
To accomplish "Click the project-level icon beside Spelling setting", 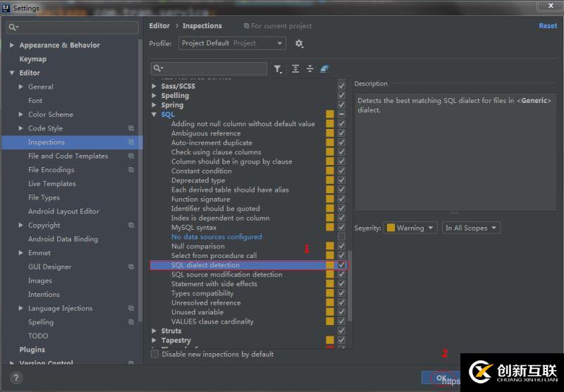I will (x=131, y=322).
